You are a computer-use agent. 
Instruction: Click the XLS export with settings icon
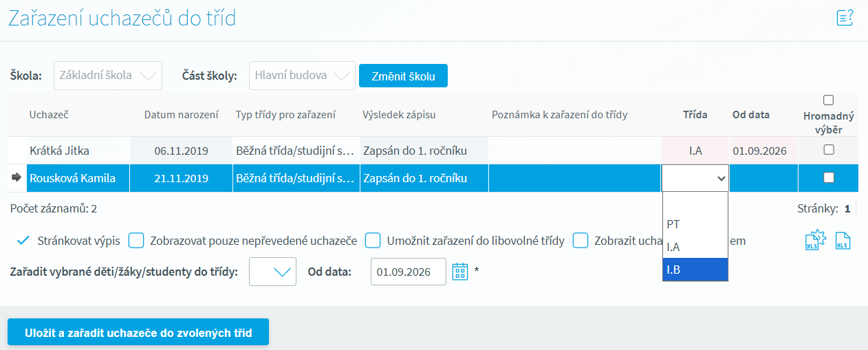[816, 241]
